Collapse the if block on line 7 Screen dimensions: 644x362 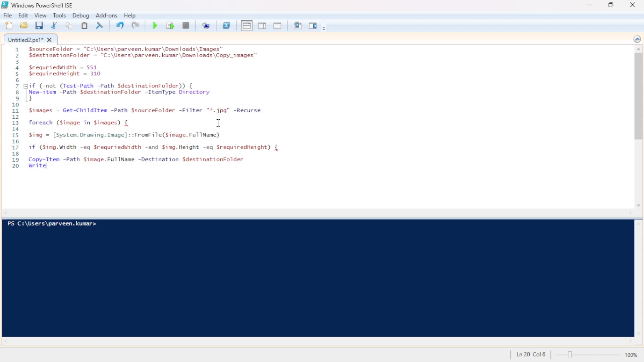click(26, 86)
